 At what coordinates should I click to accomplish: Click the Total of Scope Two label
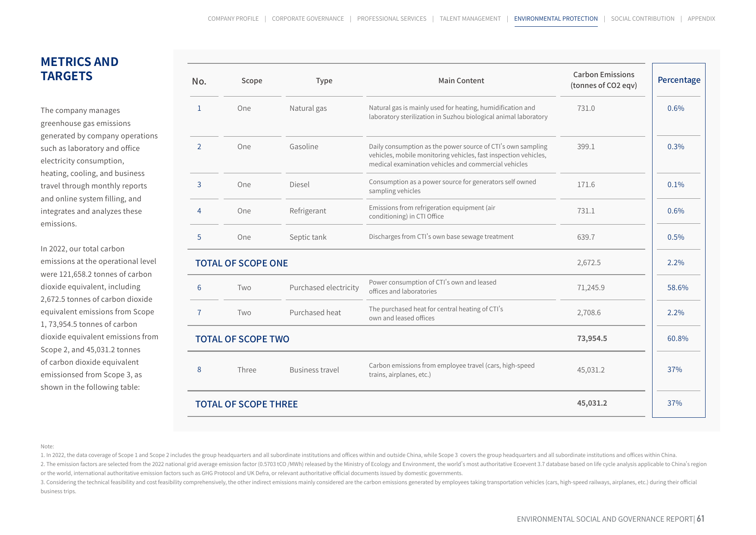(242, 339)
